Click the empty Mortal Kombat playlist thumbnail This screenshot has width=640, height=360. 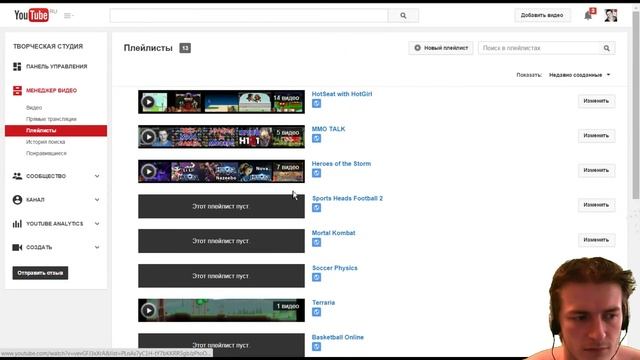click(221, 241)
